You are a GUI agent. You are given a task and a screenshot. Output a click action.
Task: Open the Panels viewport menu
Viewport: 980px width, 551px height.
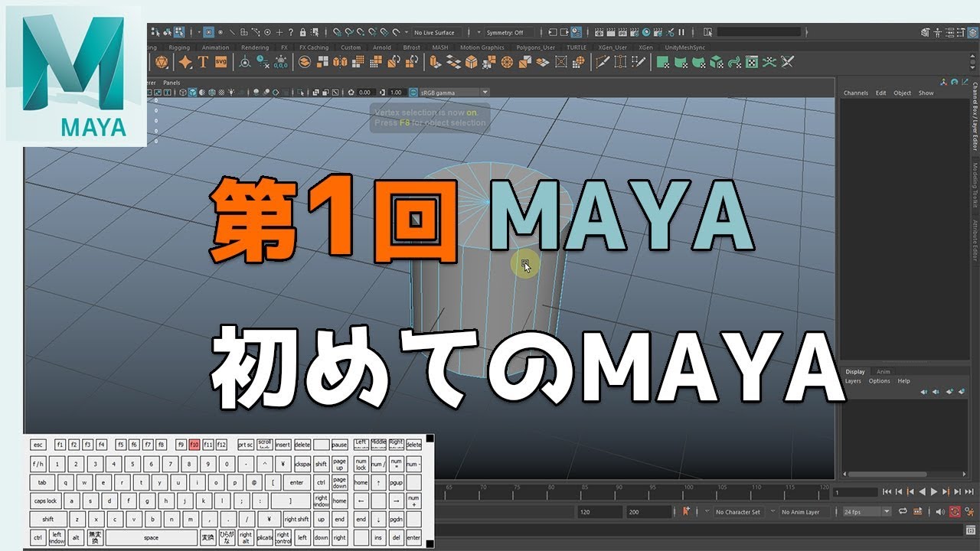(171, 83)
